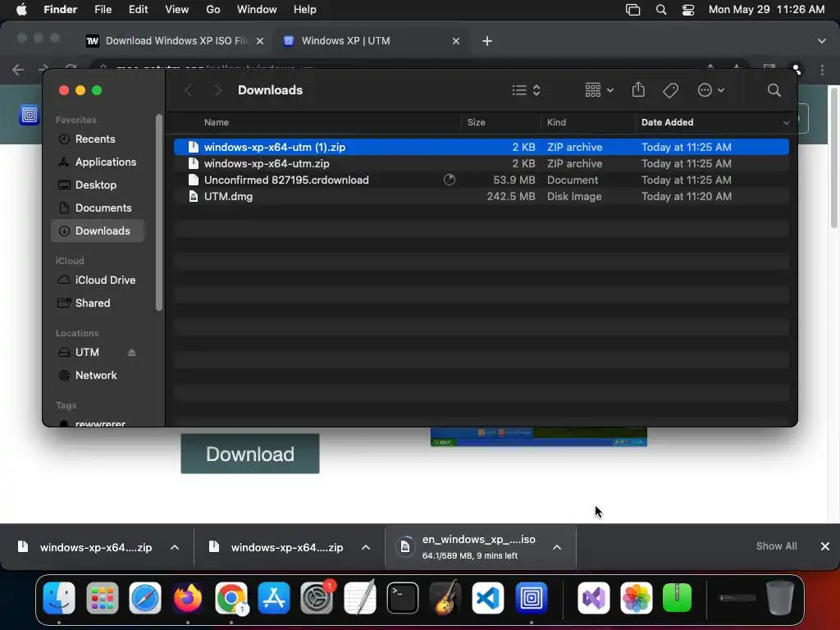The height and width of the screenshot is (630, 840).
Task: Click the Download button on webpage
Action: click(250, 454)
